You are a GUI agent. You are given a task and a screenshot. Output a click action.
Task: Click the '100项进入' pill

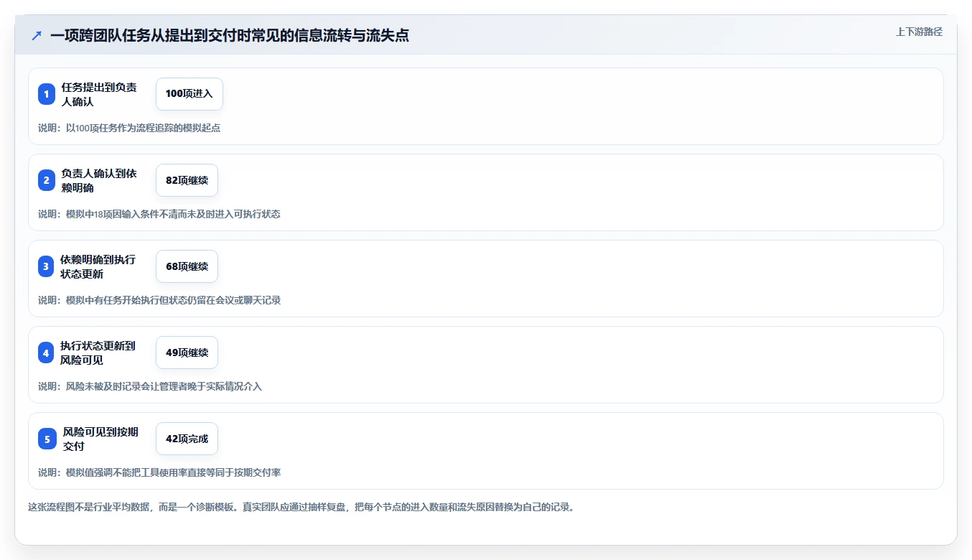click(190, 94)
